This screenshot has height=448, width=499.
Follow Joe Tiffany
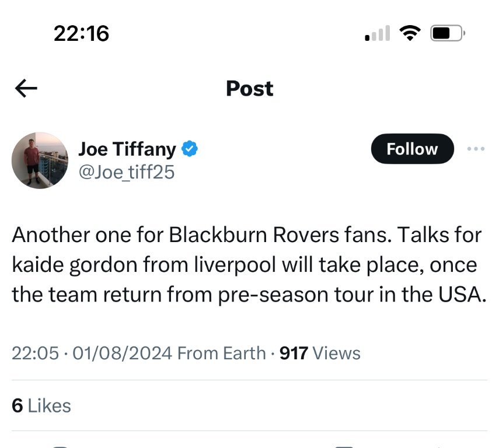[x=412, y=149]
